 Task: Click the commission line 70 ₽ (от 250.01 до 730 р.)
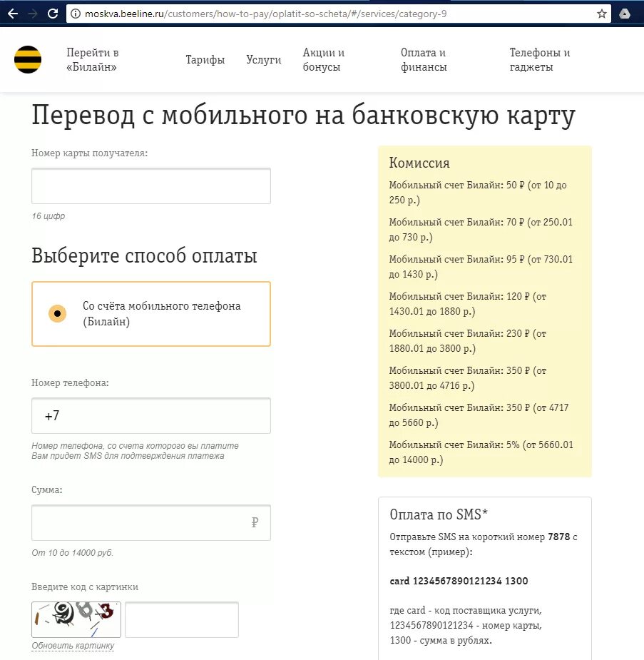pyautogui.click(x=481, y=230)
